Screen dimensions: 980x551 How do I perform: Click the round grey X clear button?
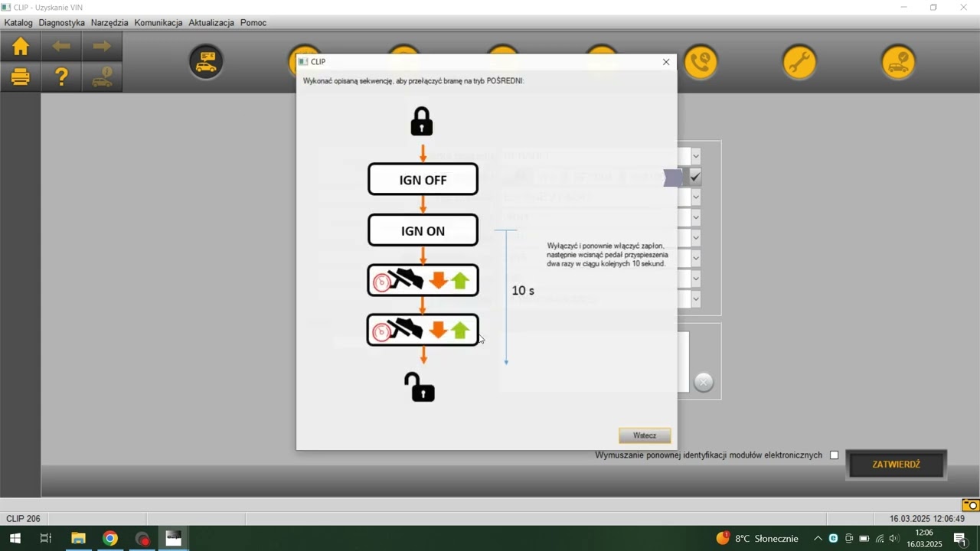[704, 382]
